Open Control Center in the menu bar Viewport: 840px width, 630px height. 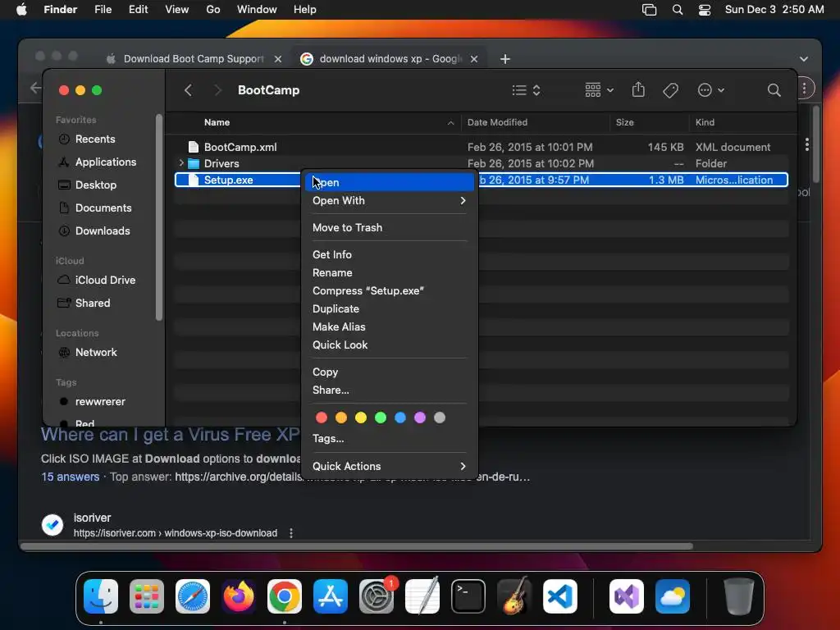click(705, 10)
